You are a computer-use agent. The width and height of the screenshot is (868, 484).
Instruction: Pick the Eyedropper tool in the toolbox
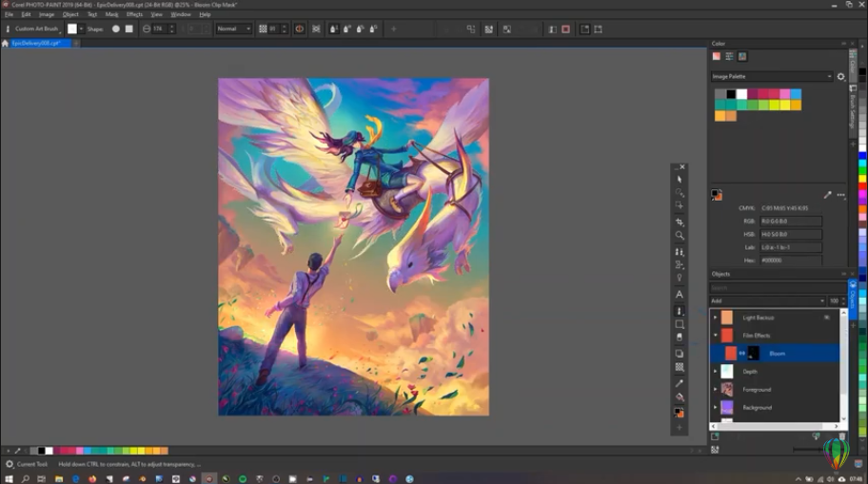click(679, 382)
